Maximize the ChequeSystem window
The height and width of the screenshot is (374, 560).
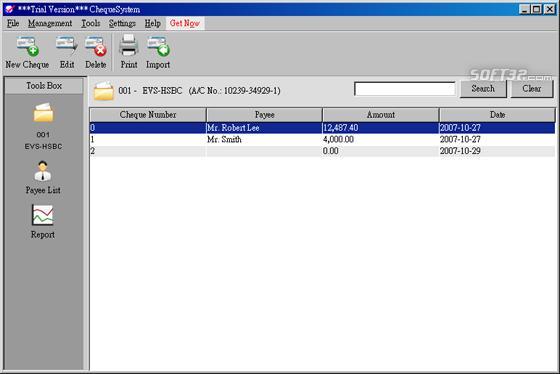click(536, 9)
